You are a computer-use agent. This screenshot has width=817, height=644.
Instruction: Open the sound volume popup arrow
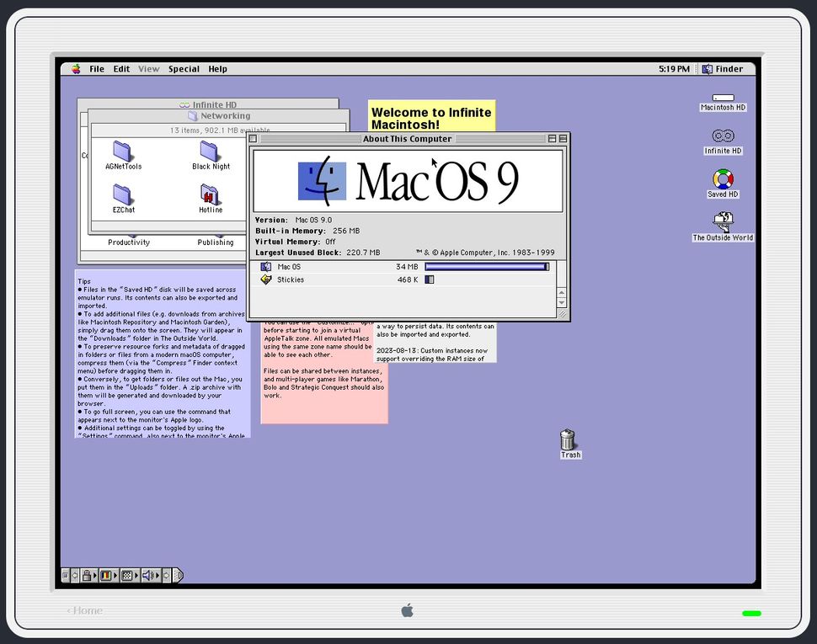click(157, 576)
